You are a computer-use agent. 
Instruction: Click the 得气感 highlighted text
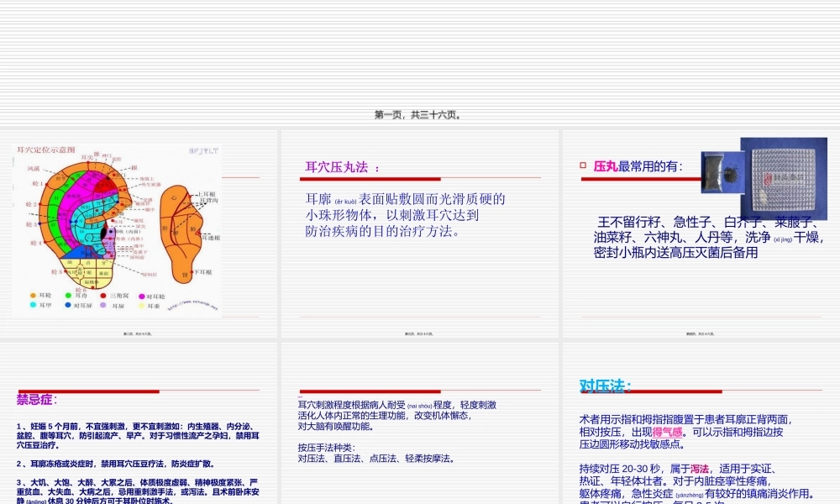[668, 432]
